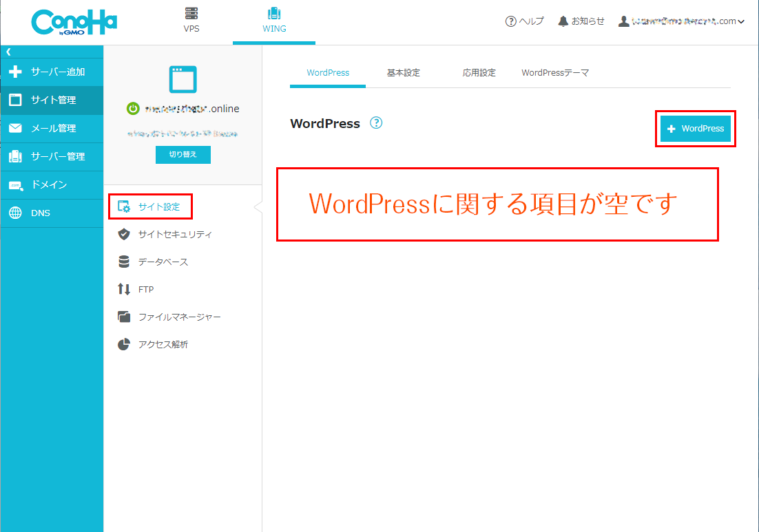Click the お知らせ notification bell icon
The width and height of the screenshot is (759, 532).
[x=563, y=21]
